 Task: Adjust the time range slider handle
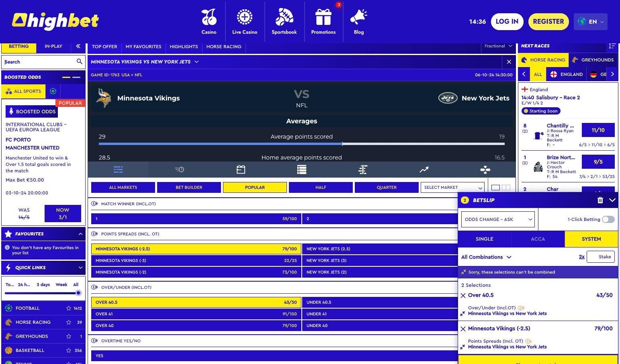78,293
